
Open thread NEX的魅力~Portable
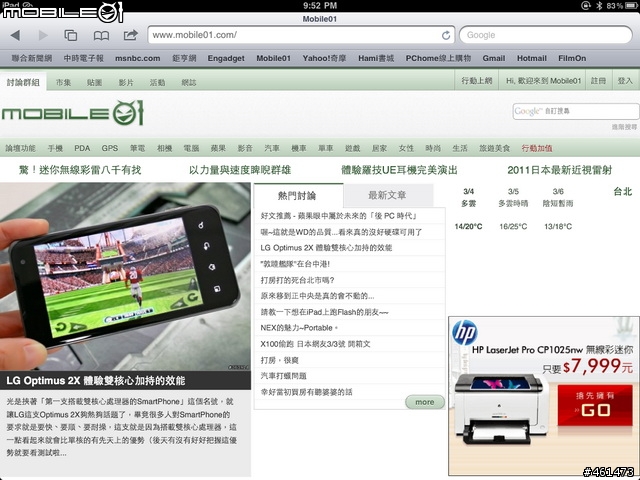click(x=299, y=328)
